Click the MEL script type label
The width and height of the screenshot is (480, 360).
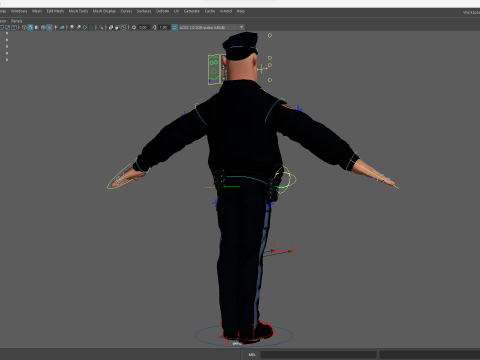point(252,354)
